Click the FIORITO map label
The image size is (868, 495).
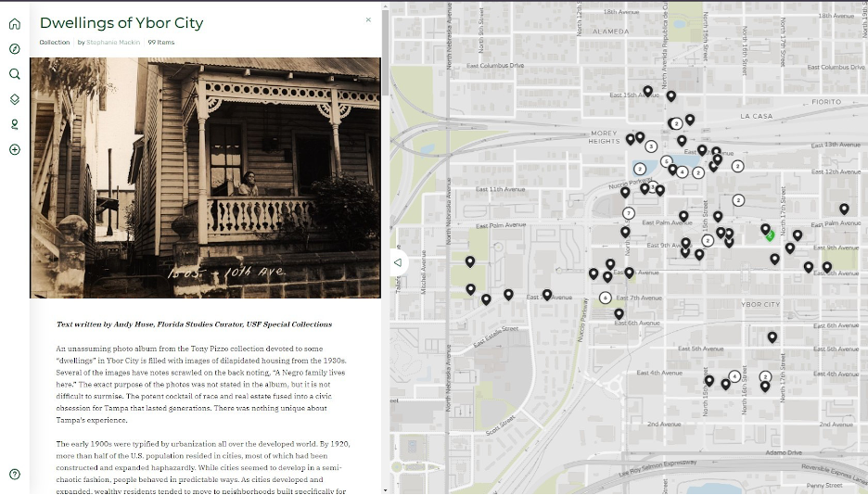(826, 102)
